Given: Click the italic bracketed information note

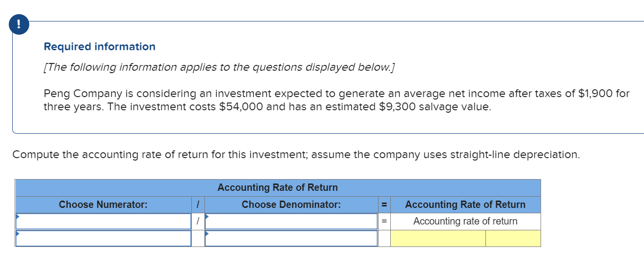Looking at the screenshot, I should click(219, 67).
